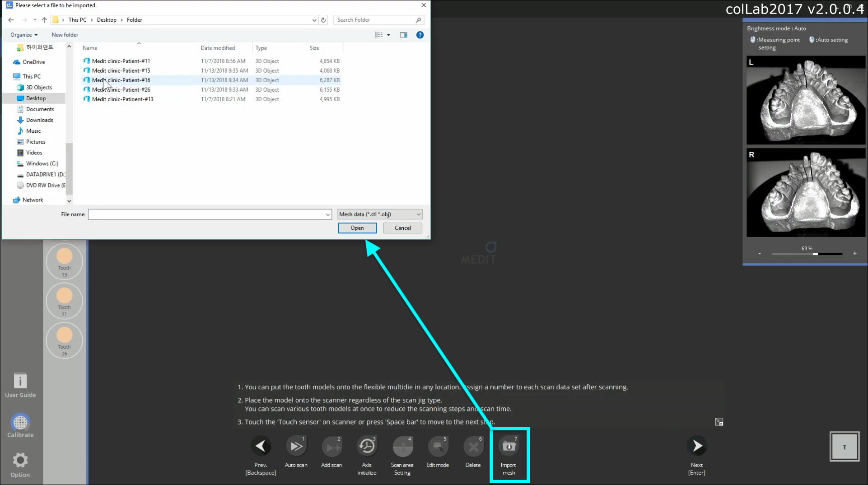
Task: Click the L camera preview thumbnail
Action: [x=806, y=100]
